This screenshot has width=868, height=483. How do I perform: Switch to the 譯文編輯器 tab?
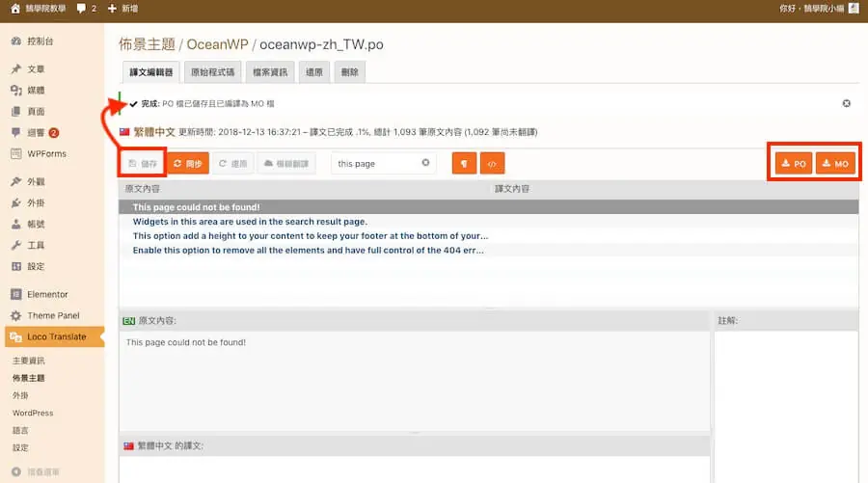click(x=151, y=72)
